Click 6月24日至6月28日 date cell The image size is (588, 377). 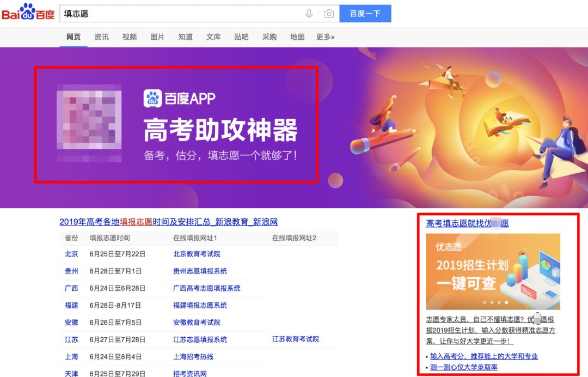click(x=117, y=288)
